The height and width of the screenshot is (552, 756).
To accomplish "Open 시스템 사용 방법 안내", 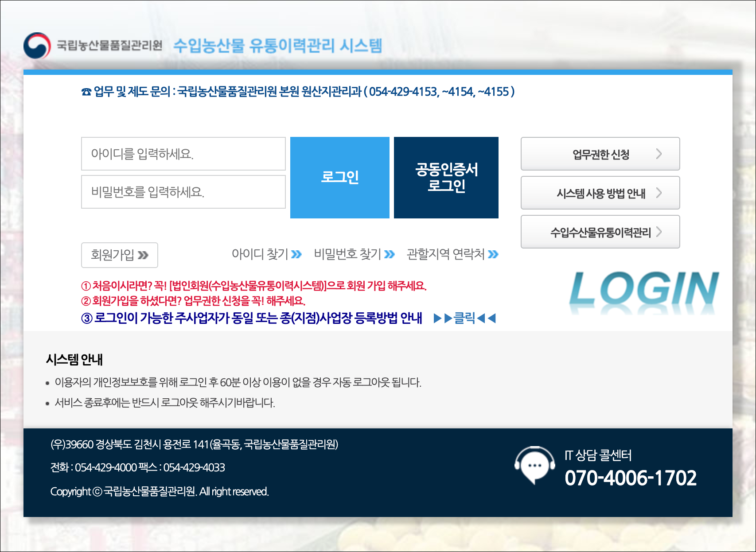I will tap(600, 193).
